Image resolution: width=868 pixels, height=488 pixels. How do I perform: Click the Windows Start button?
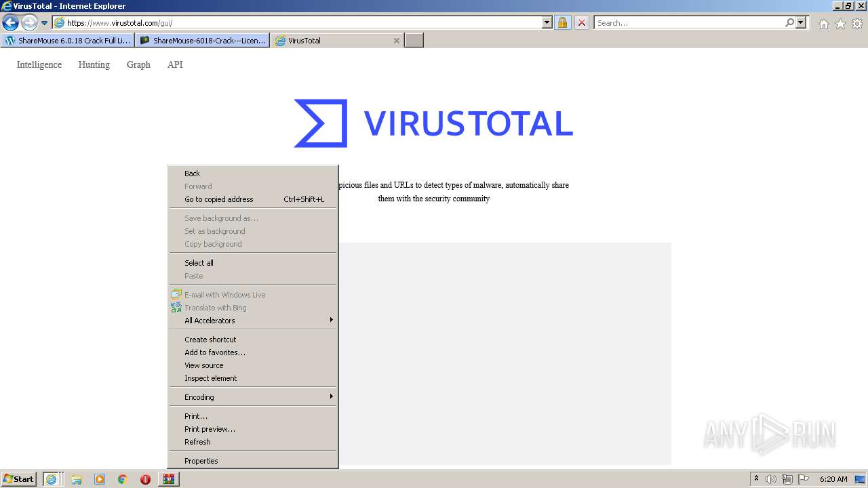pos(19,479)
